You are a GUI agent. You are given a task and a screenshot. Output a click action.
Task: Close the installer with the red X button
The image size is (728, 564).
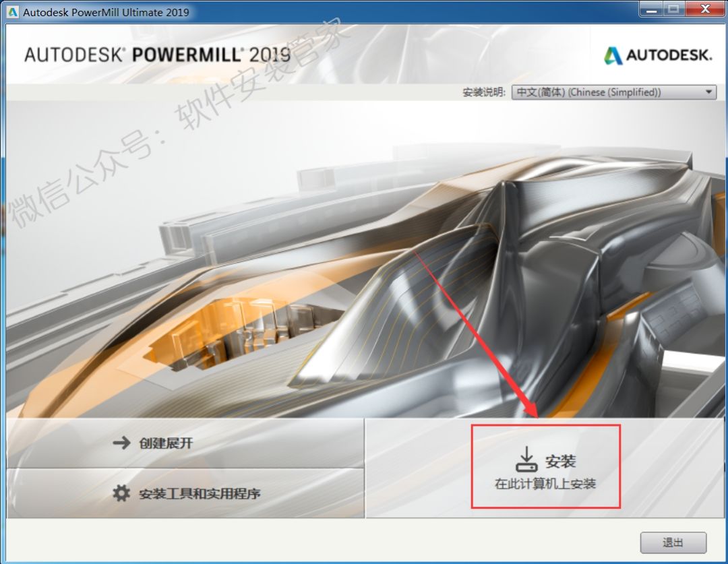(x=704, y=9)
